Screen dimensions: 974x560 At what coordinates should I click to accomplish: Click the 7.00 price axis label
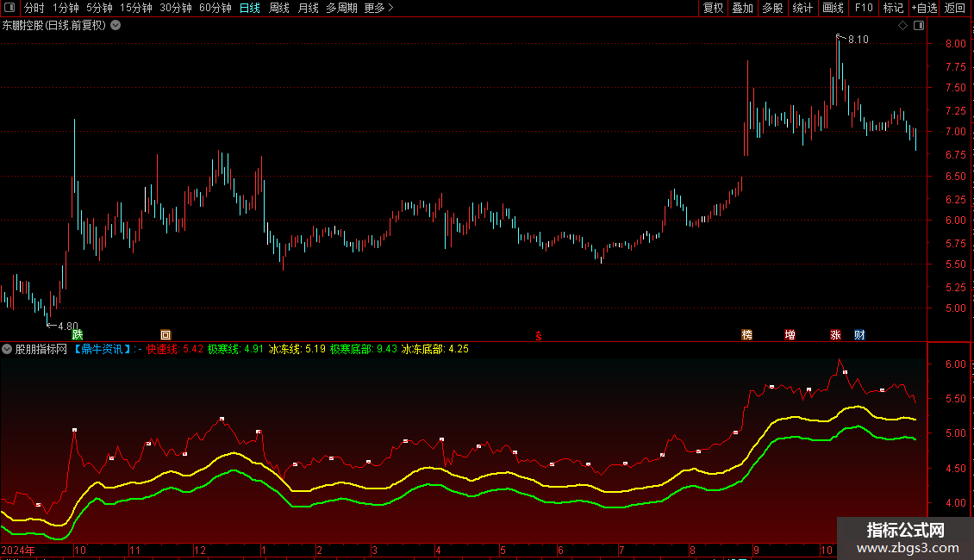point(956,132)
